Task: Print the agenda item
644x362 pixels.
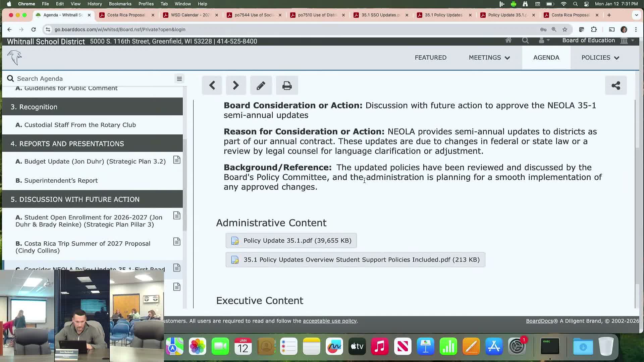Action: pyautogui.click(x=287, y=85)
